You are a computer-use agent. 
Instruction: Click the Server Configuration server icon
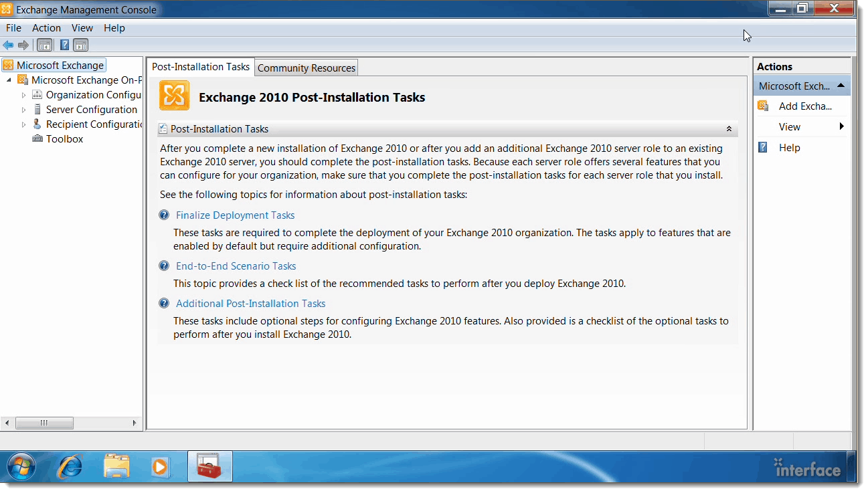(38, 109)
